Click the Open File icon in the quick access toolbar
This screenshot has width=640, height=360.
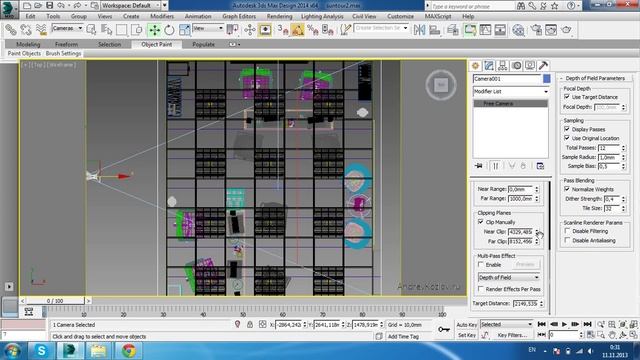pos(38,5)
